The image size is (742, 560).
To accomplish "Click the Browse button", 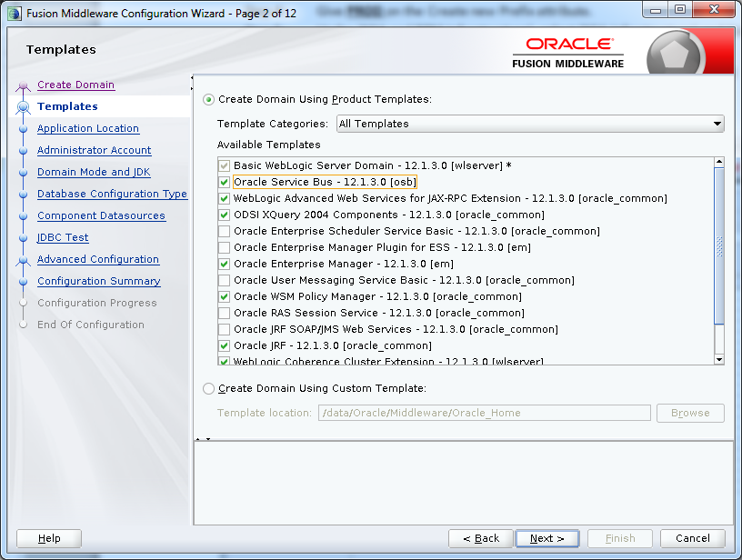I will 690,413.
